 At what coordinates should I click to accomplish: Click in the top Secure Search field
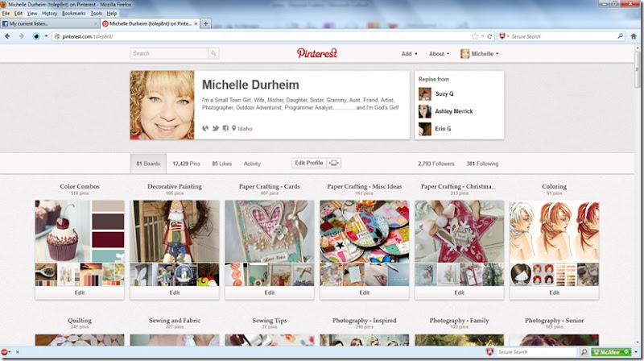(563, 36)
